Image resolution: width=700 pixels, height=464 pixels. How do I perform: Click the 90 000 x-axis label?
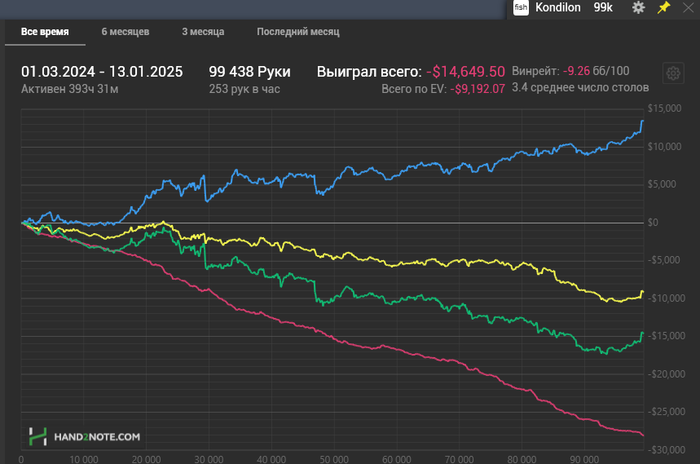(584, 459)
